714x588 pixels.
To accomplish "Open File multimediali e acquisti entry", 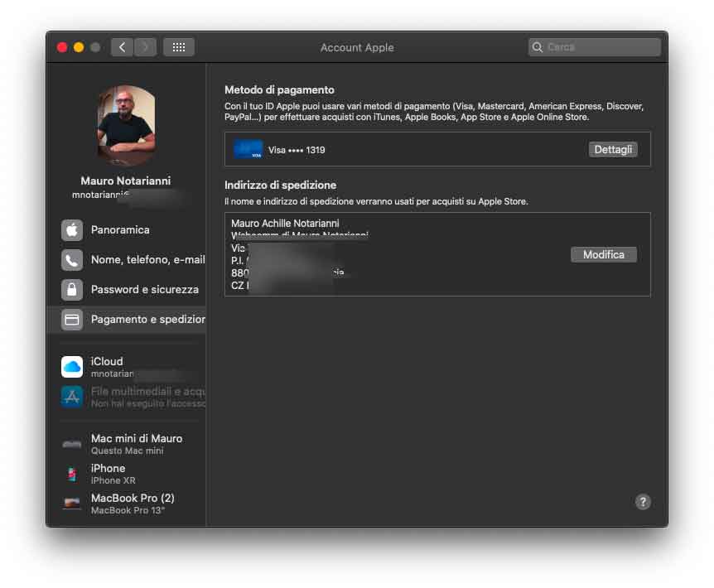I will click(127, 397).
